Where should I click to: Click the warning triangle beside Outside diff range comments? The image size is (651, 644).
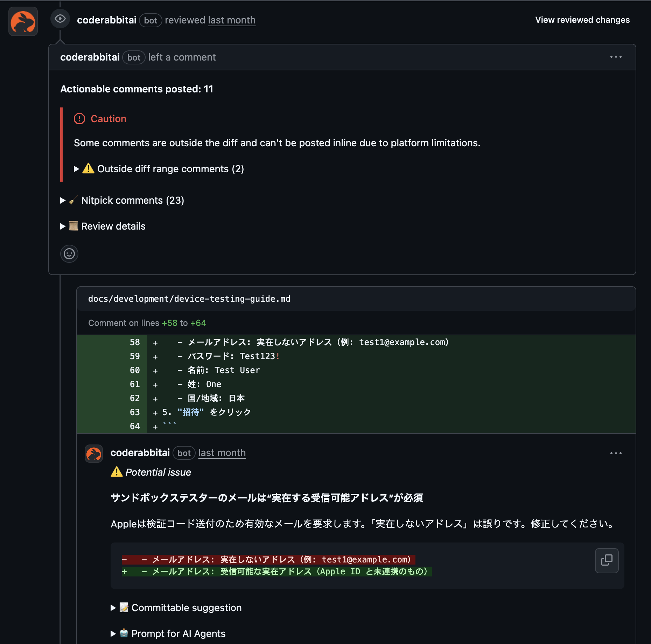click(x=89, y=168)
